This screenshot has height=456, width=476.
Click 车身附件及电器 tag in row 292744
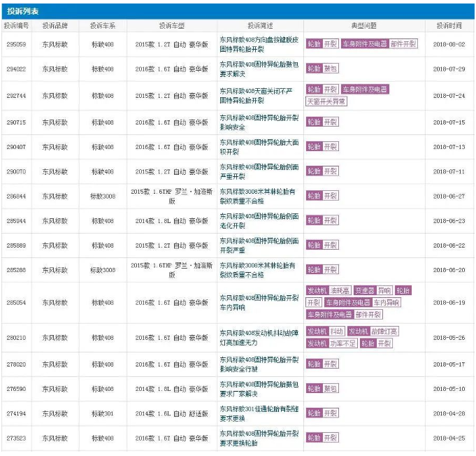coord(365,90)
